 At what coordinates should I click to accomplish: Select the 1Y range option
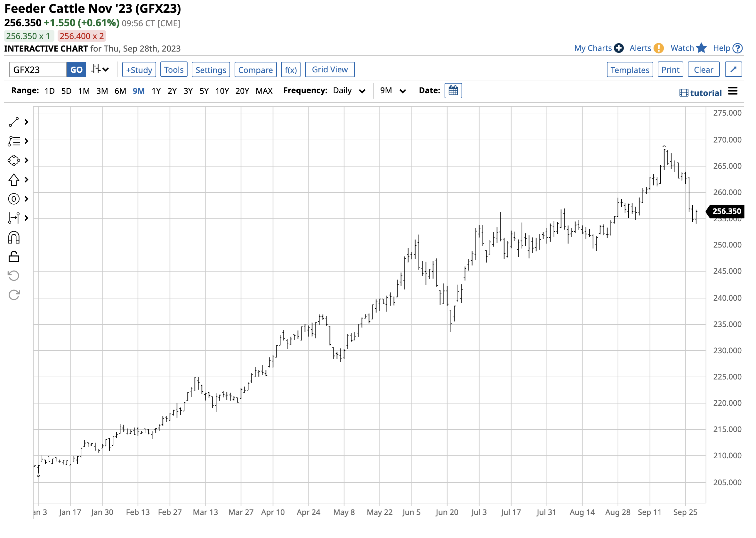click(156, 91)
